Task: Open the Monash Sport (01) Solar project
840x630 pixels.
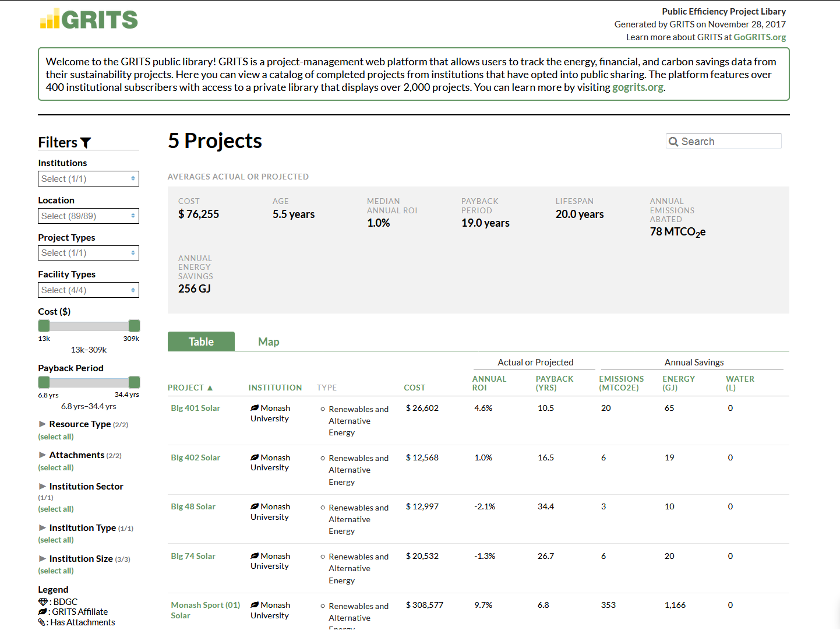Action: pos(206,610)
